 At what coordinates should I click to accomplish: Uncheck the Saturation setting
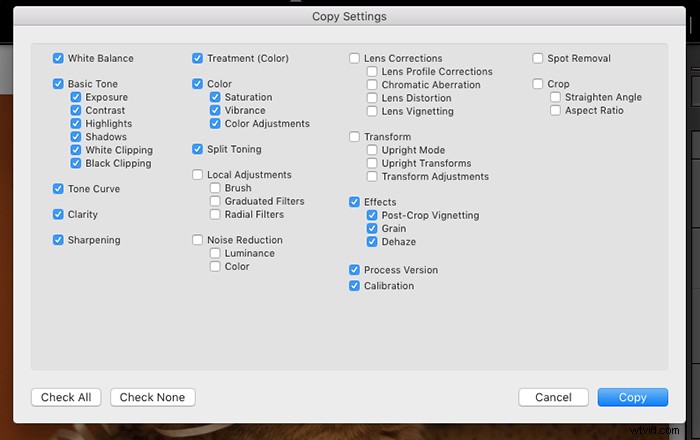click(215, 98)
